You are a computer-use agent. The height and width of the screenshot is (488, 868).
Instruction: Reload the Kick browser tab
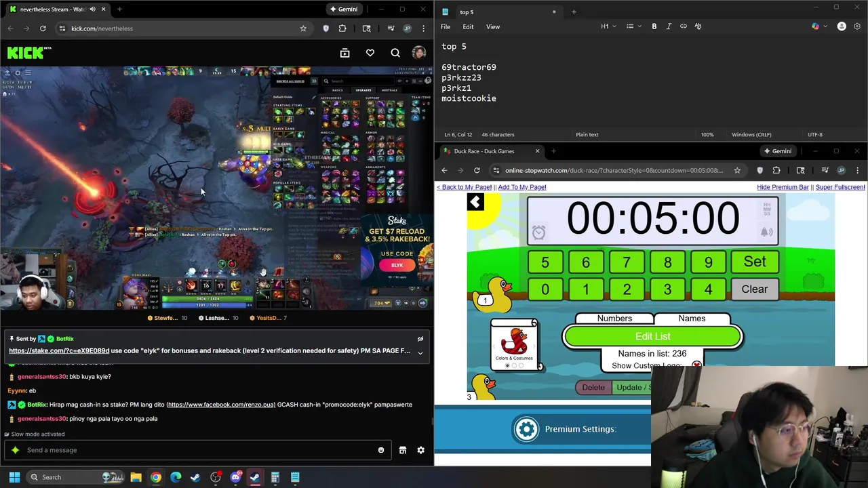tap(43, 28)
